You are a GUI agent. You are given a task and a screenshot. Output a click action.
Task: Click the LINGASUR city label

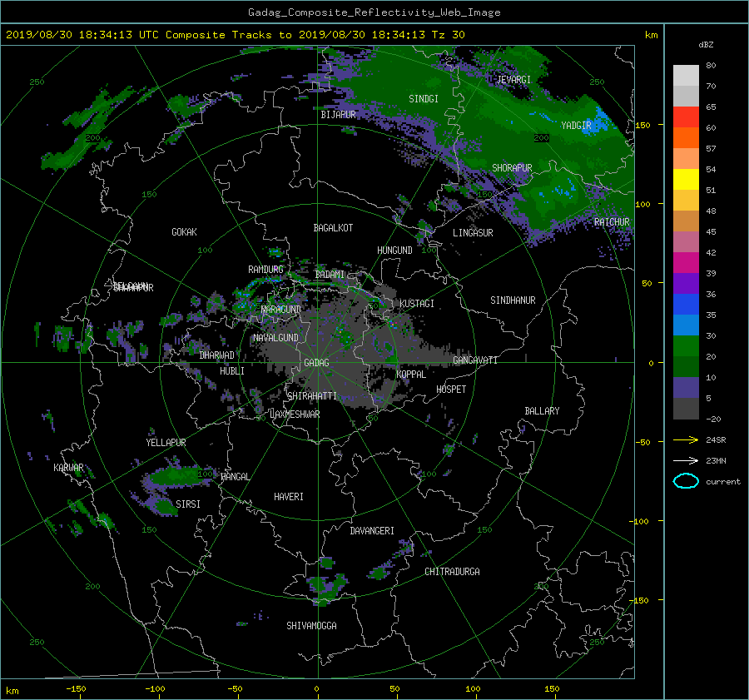[473, 233]
